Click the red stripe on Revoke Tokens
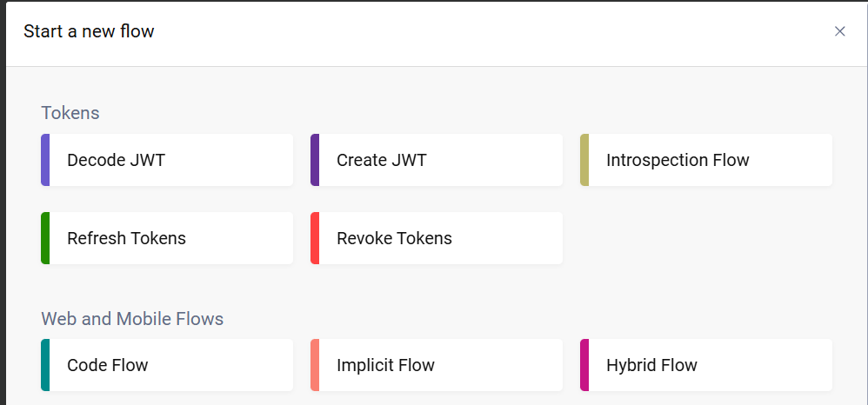This screenshot has height=405, width=868. tap(315, 238)
